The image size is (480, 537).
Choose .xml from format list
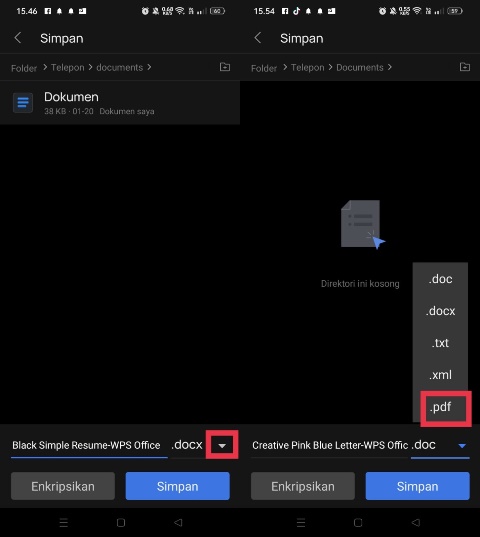[x=440, y=375]
